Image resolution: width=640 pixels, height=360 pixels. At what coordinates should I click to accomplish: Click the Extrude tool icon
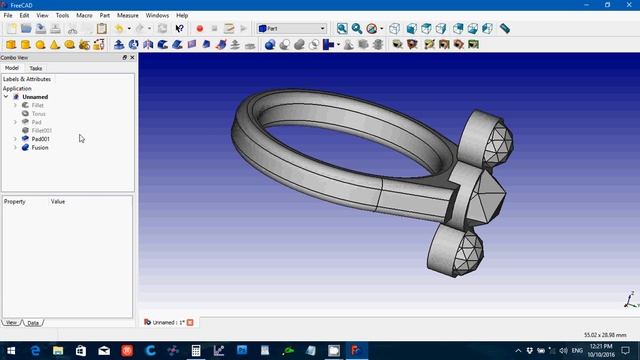tap(119, 44)
